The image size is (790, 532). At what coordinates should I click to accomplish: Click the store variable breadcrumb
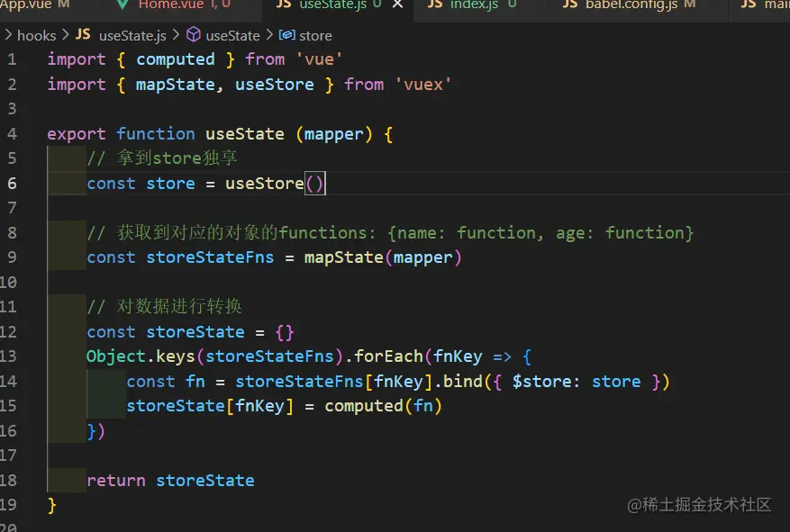coord(315,36)
